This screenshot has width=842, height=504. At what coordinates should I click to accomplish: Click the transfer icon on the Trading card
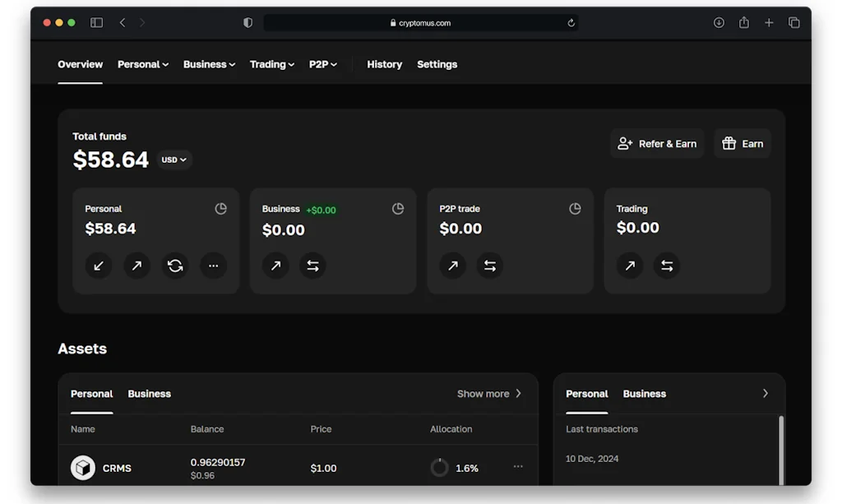click(667, 266)
